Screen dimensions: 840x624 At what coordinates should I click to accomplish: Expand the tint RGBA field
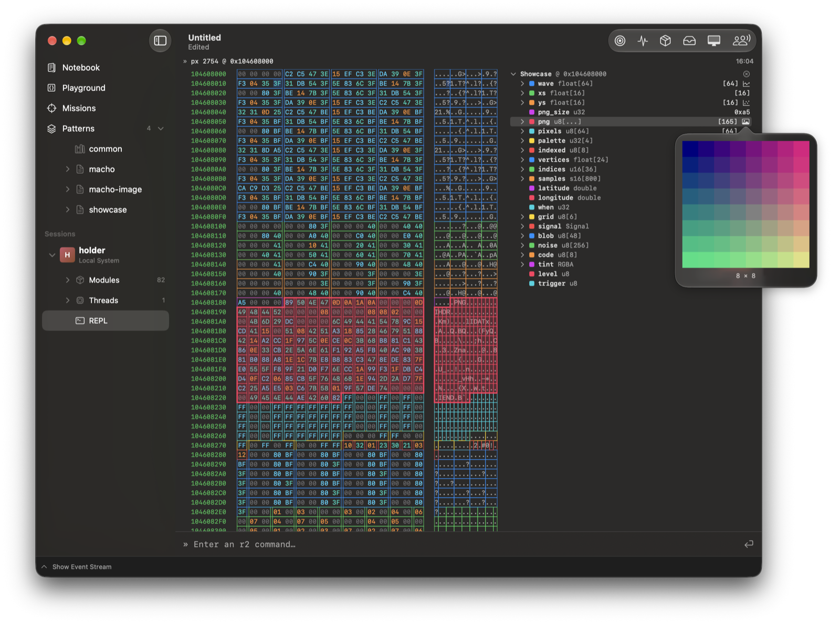click(522, 265)
